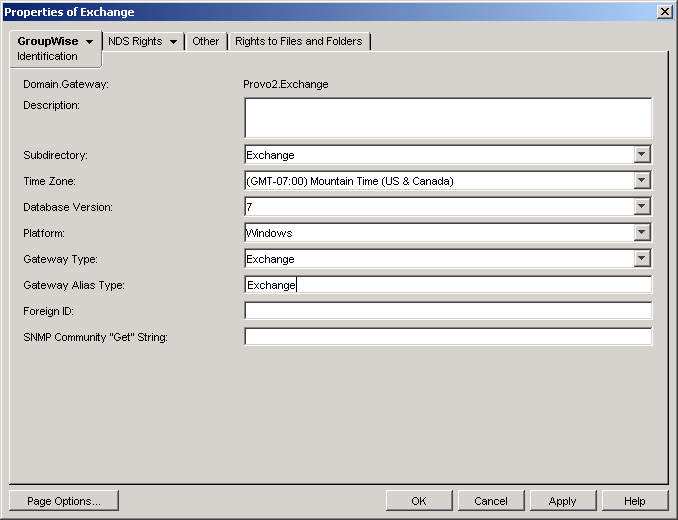The image size is (678, 520).
Task: Expand the Gateway Type dropdown arrow
Action: [642, 258]
